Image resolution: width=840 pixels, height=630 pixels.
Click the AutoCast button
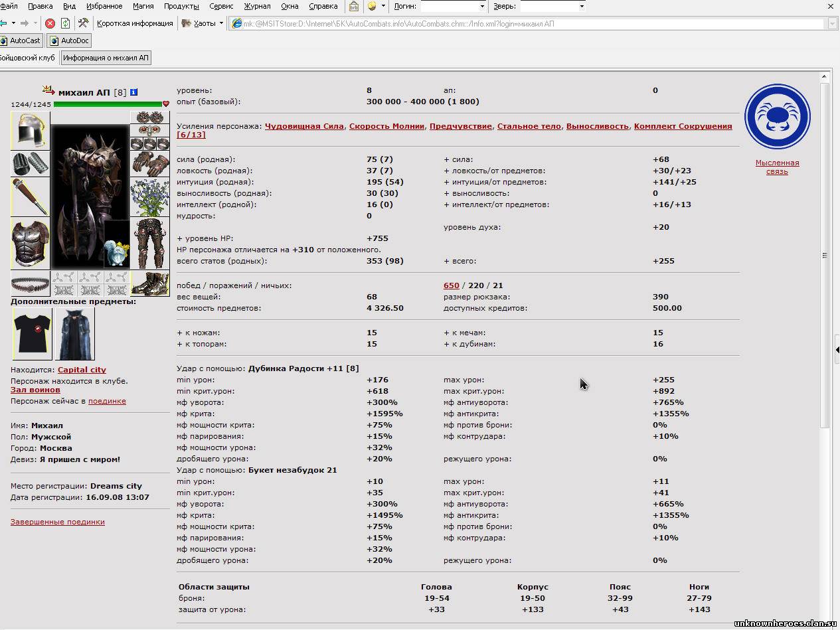coord(21,40)
